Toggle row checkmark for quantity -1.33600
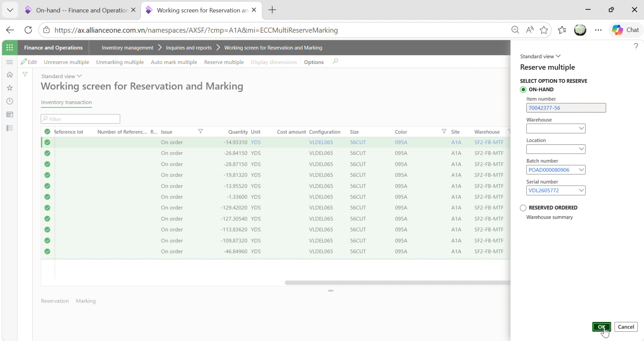 tap(47, 197)
